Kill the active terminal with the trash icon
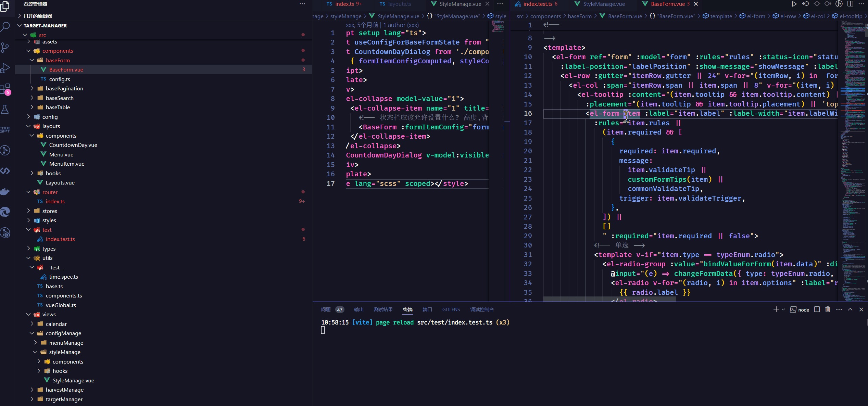 pos(827,309)
